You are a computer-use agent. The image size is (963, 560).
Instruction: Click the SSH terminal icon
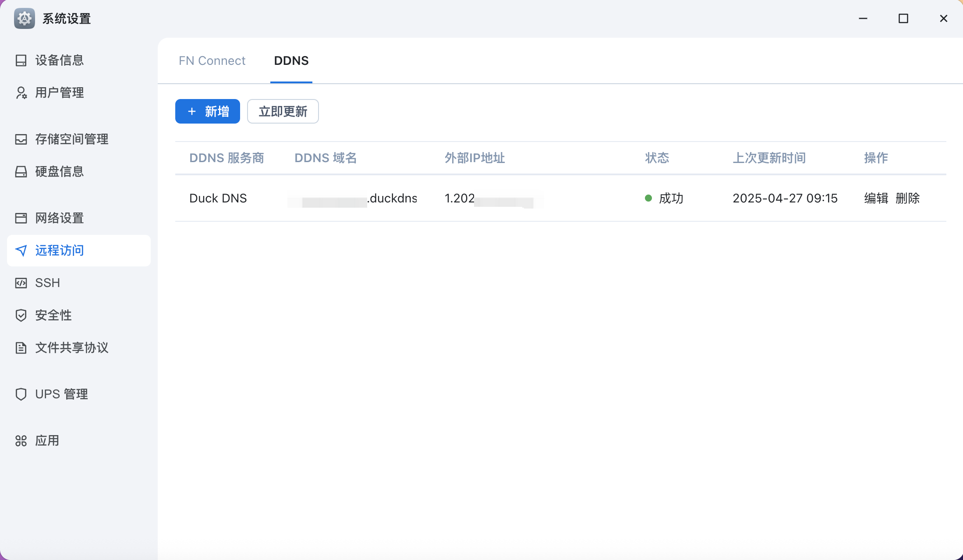point(21,283)
